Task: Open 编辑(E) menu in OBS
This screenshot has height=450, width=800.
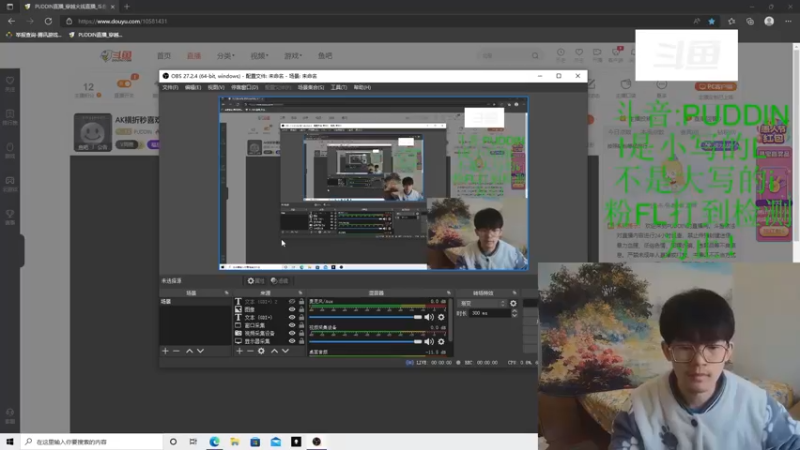Action: point(193,88)
